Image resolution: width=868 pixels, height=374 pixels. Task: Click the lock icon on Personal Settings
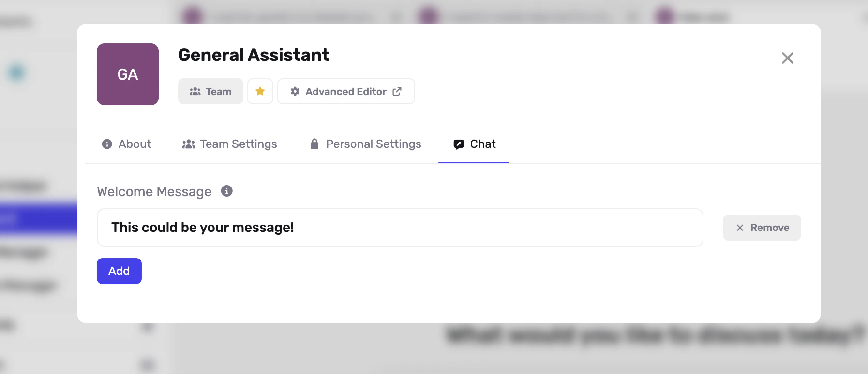click(314, 144)
